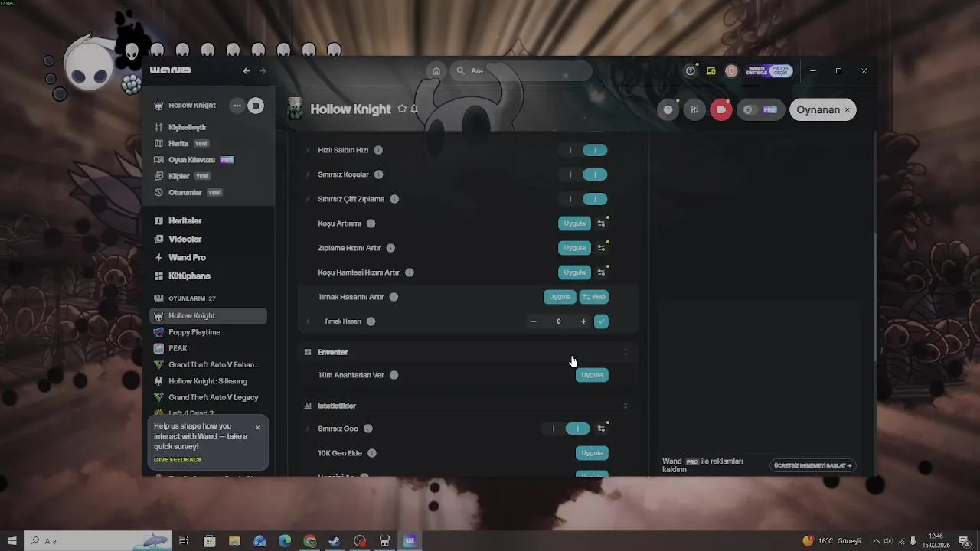Open Klipler in sidebar

[179, 176]
